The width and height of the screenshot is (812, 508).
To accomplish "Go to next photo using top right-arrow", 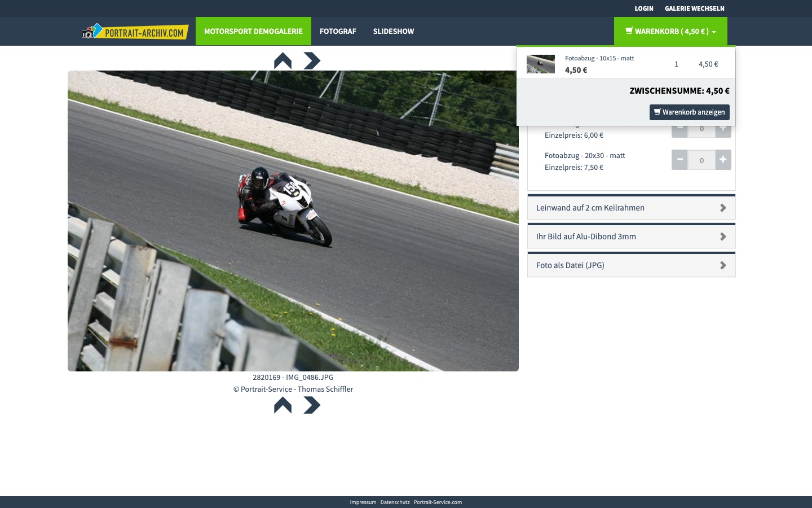I will tap(312, 61).
